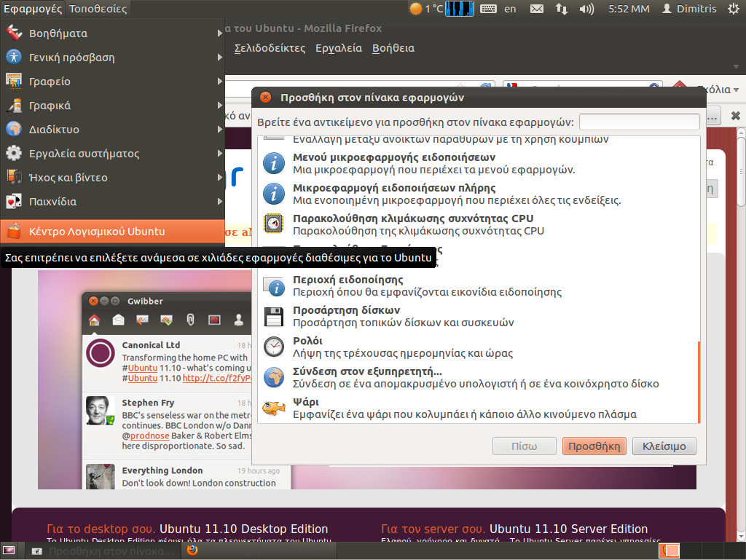Open the Εφαρμογές menu
The height and width of the screenshot is (560, 746).
click(32, 9)
